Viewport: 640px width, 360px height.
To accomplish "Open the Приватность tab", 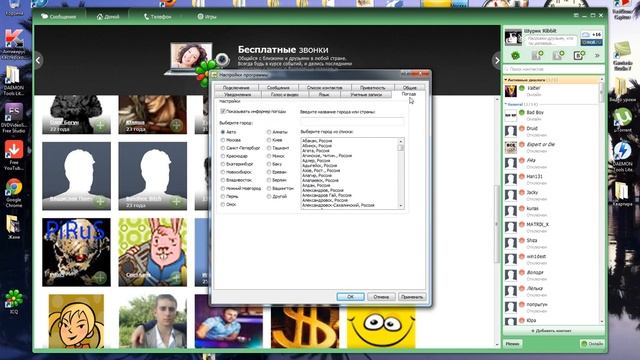I will 372,88.
